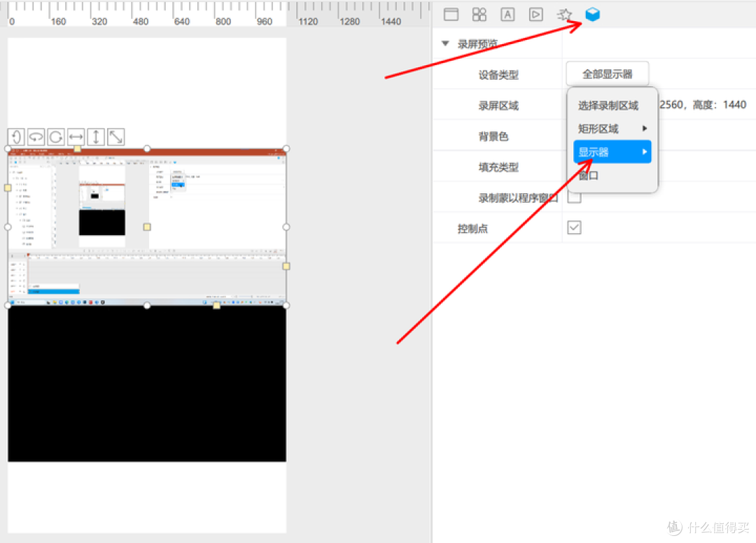Select the large black rectangle on canvas

pos(147,384)
